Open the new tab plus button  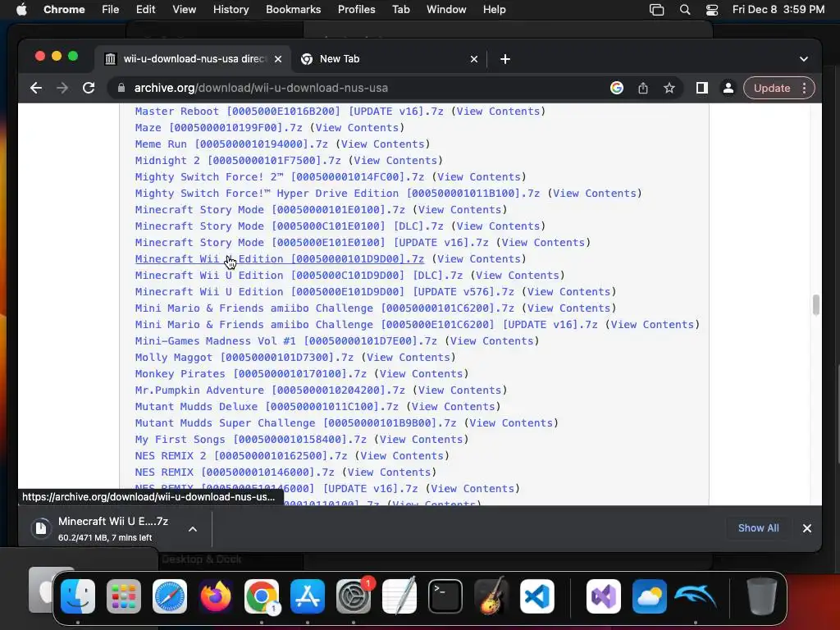[505, 59]
